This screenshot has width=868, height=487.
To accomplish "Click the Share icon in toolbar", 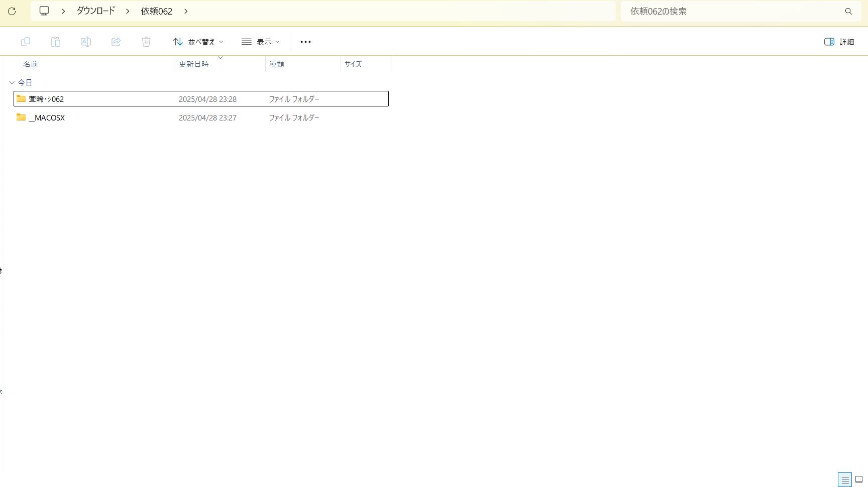I will (116, 42).
